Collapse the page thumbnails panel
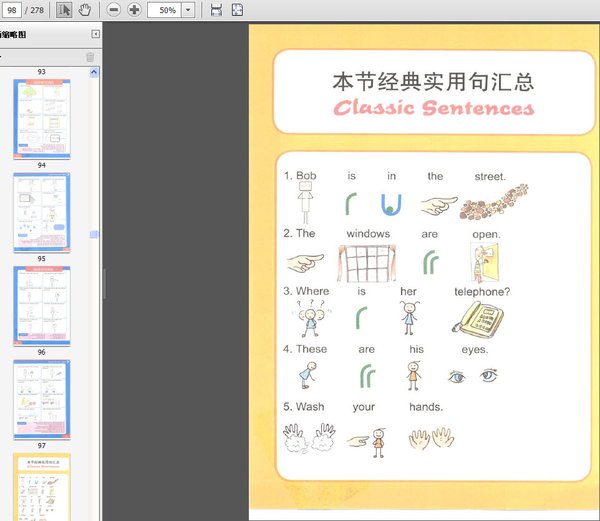Image resolution: width=600 pixels, height=521 pixels. click(x=95, y=34)
